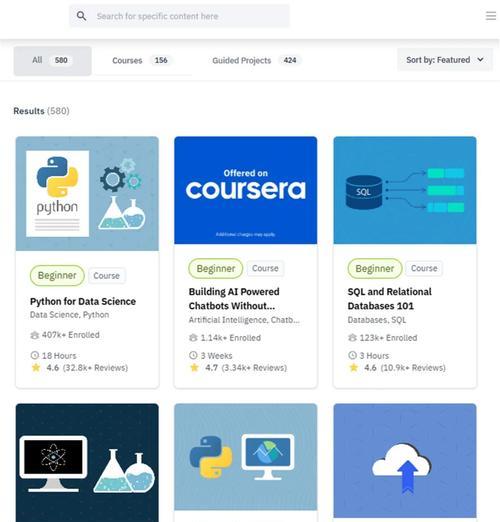
Task: Click the star icon on SQL and Relational Databases card
Action: coord(353,368)
